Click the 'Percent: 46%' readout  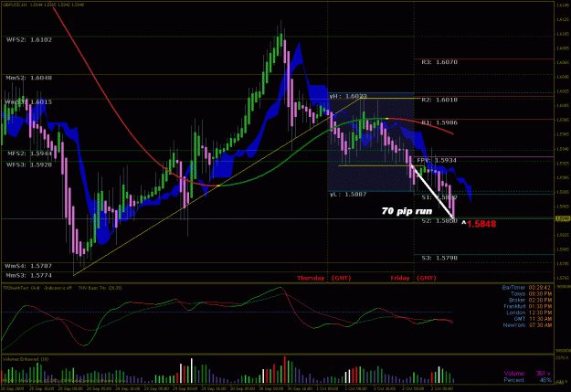[527, 380]
